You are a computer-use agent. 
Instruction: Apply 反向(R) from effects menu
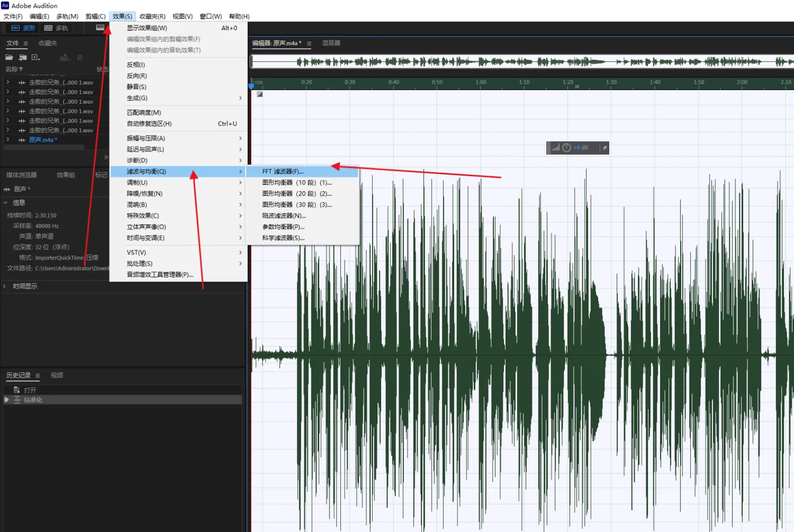pyautogui.click(x=179, y=76)
